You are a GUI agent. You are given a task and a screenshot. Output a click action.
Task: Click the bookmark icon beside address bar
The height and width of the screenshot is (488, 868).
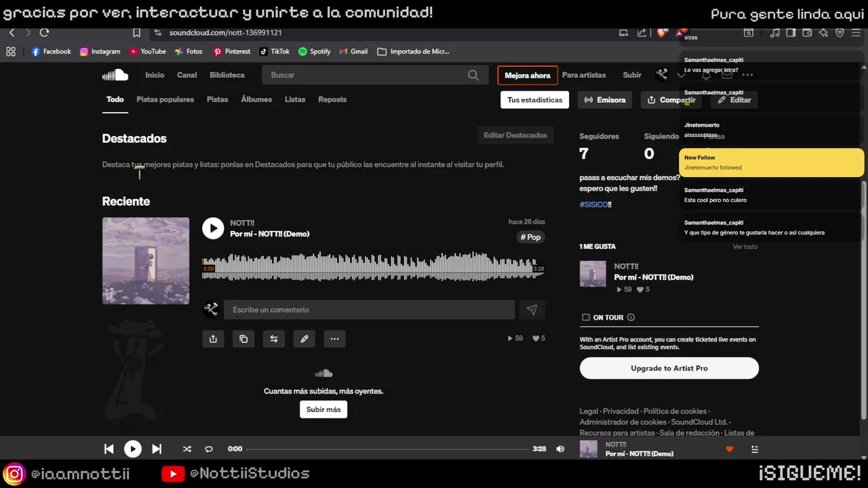click(136, 33)
